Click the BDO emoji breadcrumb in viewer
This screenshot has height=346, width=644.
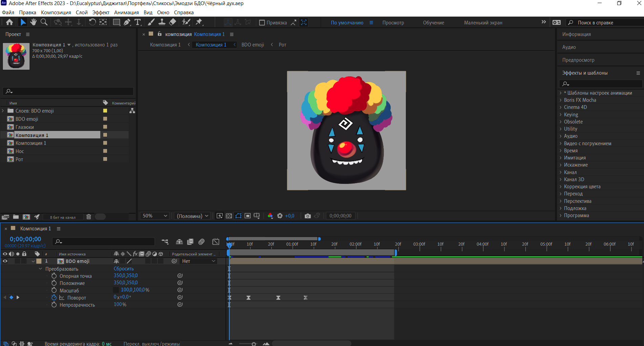tap(253, 45)
